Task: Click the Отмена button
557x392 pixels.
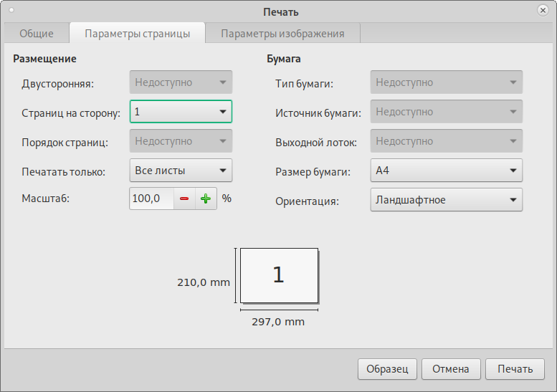Action: click(451, 369)
